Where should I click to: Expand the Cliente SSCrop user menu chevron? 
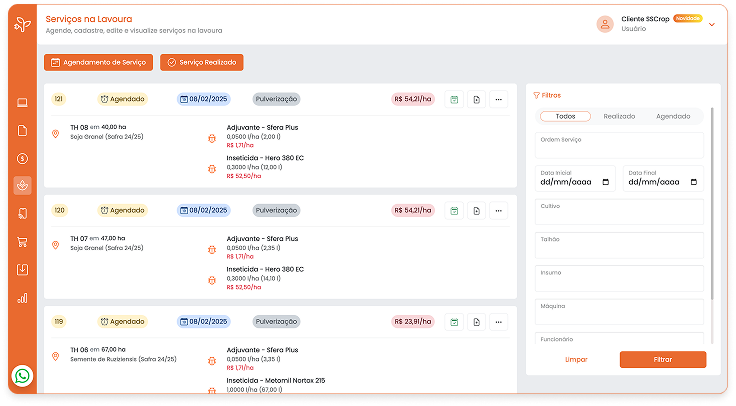pos(712,25)
